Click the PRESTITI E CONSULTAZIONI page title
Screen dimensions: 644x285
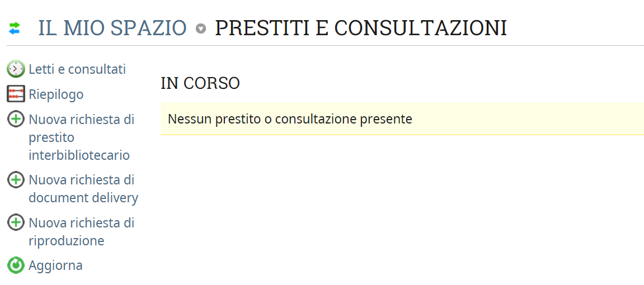[x=361, y=28]
